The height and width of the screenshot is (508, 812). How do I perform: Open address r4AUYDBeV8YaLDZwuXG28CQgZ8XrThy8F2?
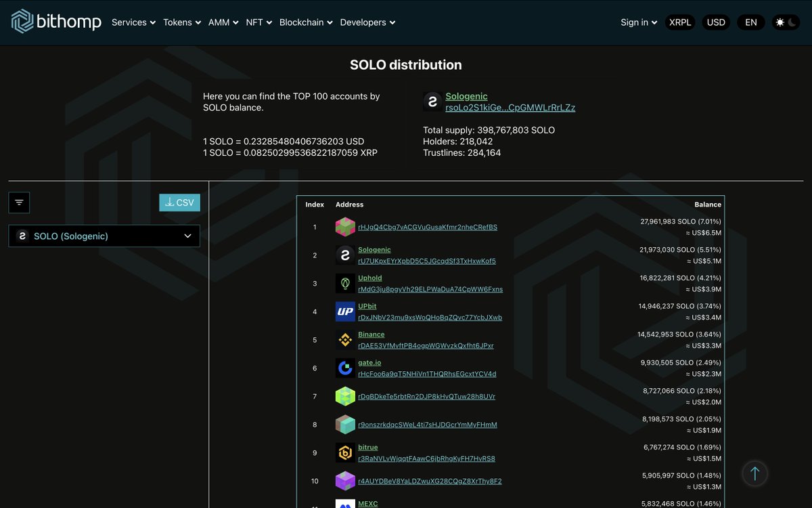(x=430, y=481)
